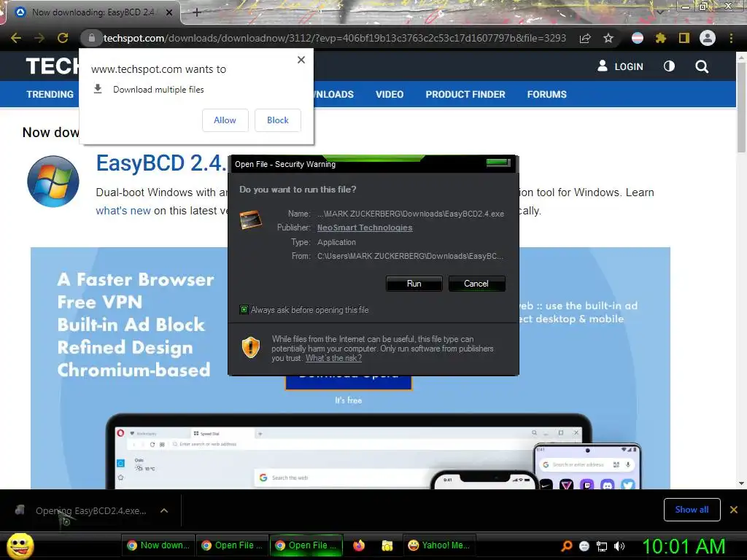Screen dimensions: 747x560
Task: Click the smiley Start button
Action: (20, 545)
